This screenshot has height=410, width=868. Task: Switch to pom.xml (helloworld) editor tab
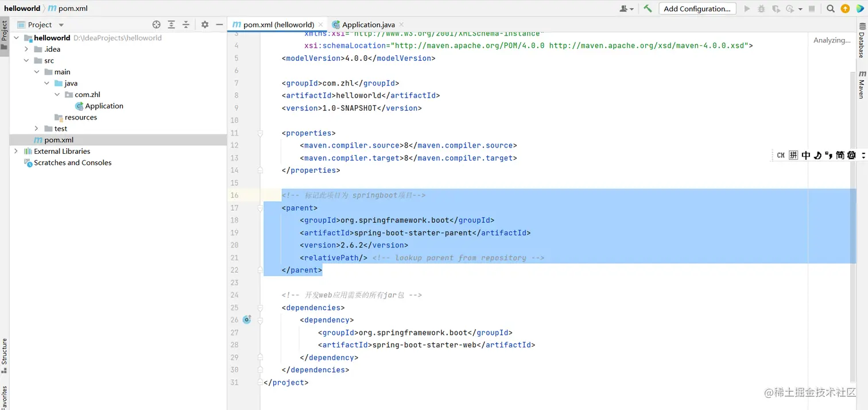click(x=278, y=25)
